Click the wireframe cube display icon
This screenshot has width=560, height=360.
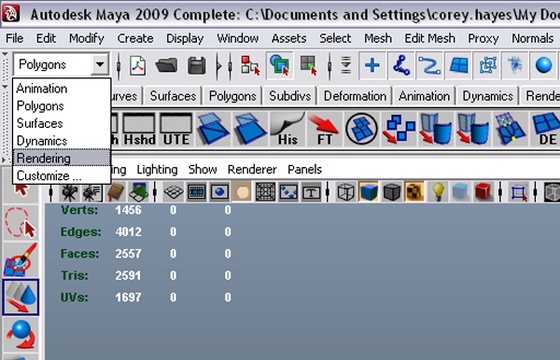(346, 192)
